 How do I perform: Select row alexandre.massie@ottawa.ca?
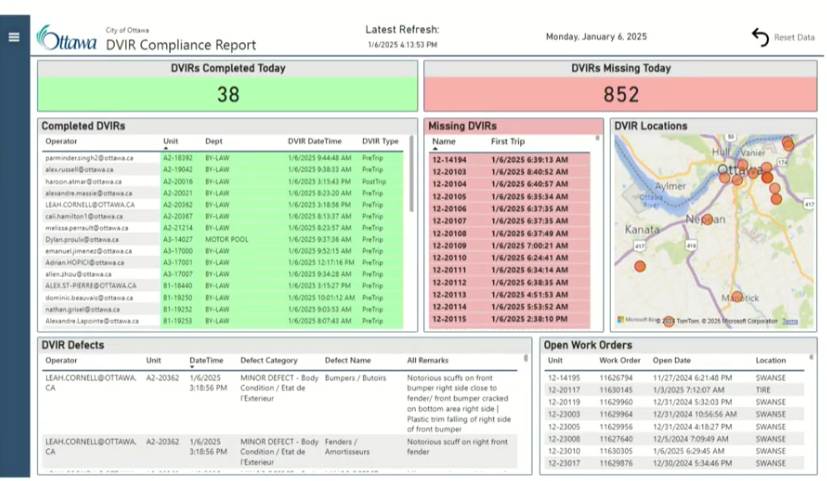pos(224,193)
